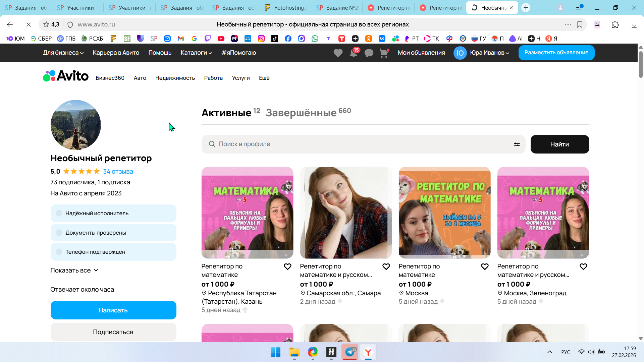Viewport: 644px width, 362px height.
Task: Open favorites heart icon in Avito header
Action: [338, 53]
